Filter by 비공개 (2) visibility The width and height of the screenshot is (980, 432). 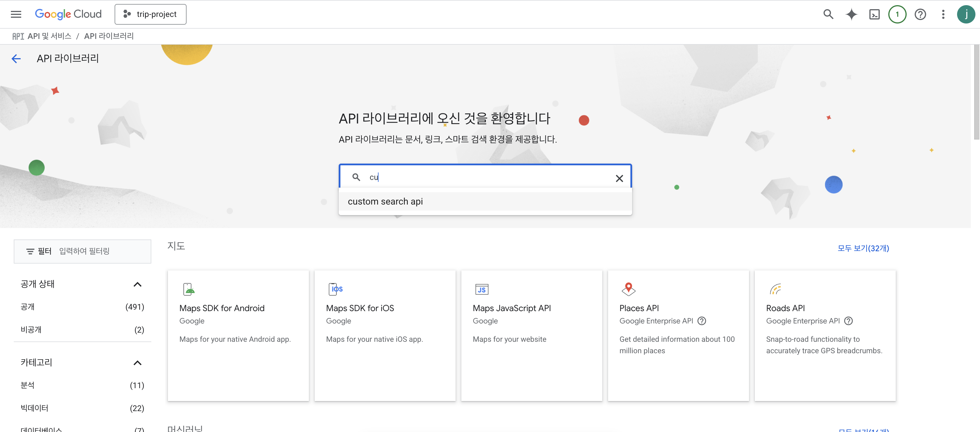[x=31, y=330]
